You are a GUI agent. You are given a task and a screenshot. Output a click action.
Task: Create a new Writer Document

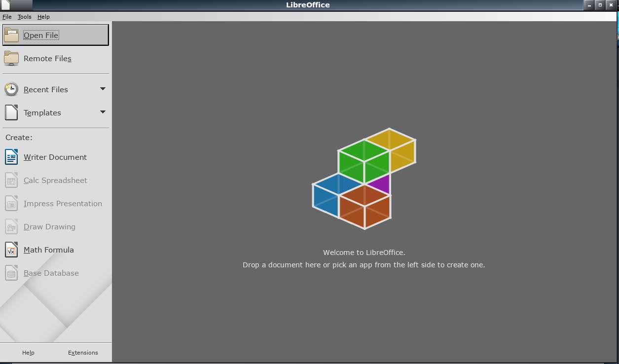tap(55, 157)
